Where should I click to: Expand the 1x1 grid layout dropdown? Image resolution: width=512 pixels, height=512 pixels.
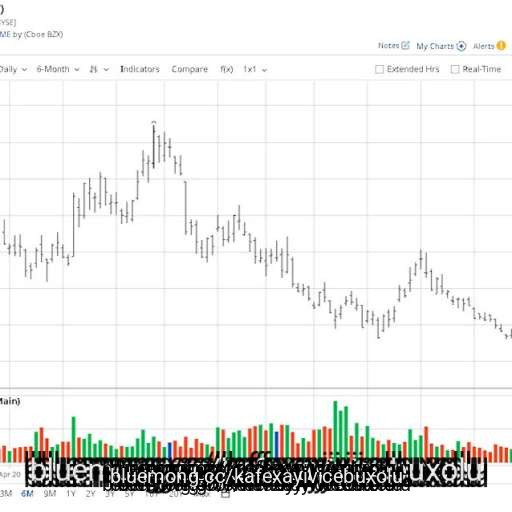tap(255, 69)
